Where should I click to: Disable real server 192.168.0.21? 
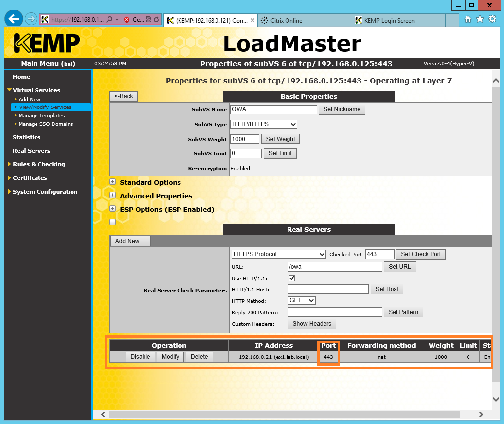(x=140, y=357)
